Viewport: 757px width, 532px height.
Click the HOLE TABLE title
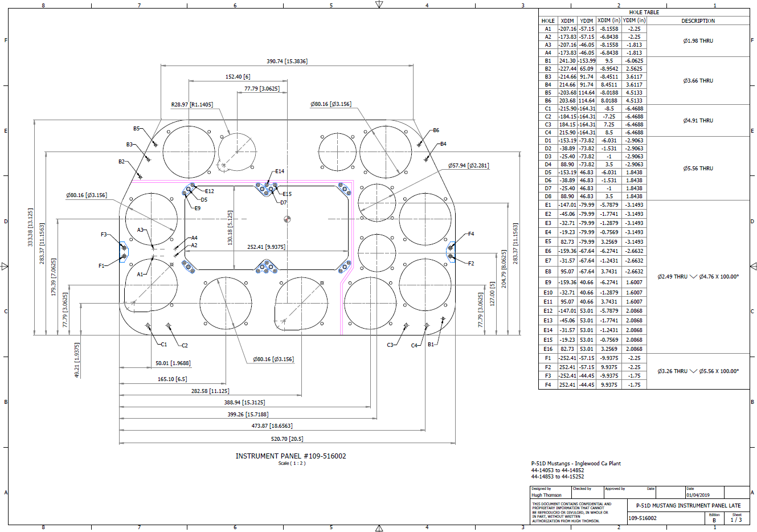pyautogui.click(x=644, y=12)
